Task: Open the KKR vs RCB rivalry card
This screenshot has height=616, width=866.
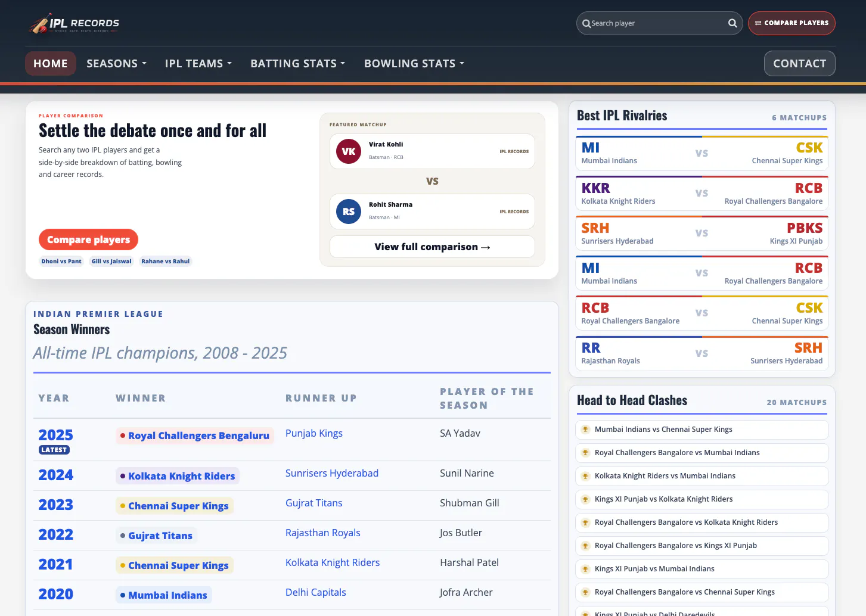Action: point(702,193)
